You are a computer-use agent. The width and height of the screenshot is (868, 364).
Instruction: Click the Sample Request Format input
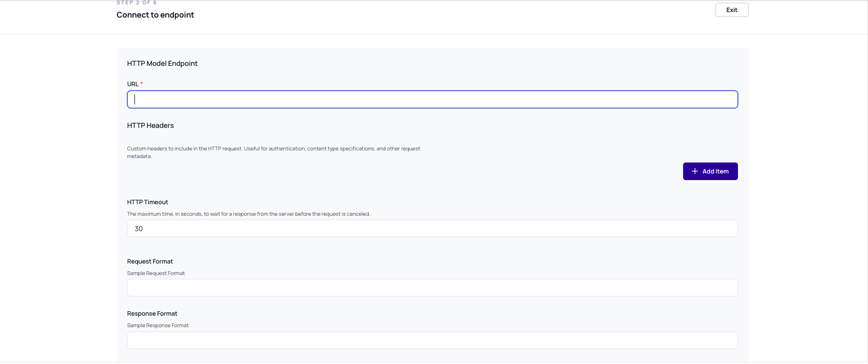432,288
